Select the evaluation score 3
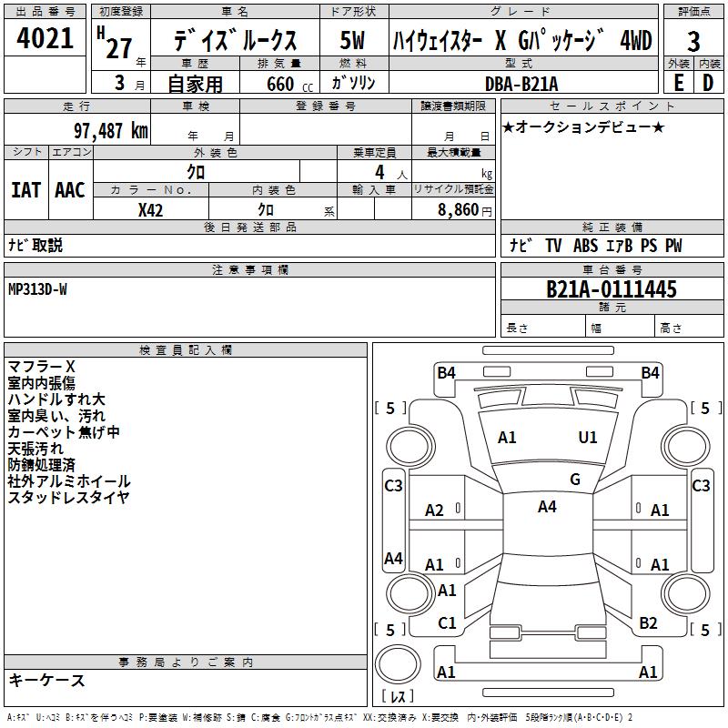The height and width of the screenshot is (728, 728). [693, 42]
